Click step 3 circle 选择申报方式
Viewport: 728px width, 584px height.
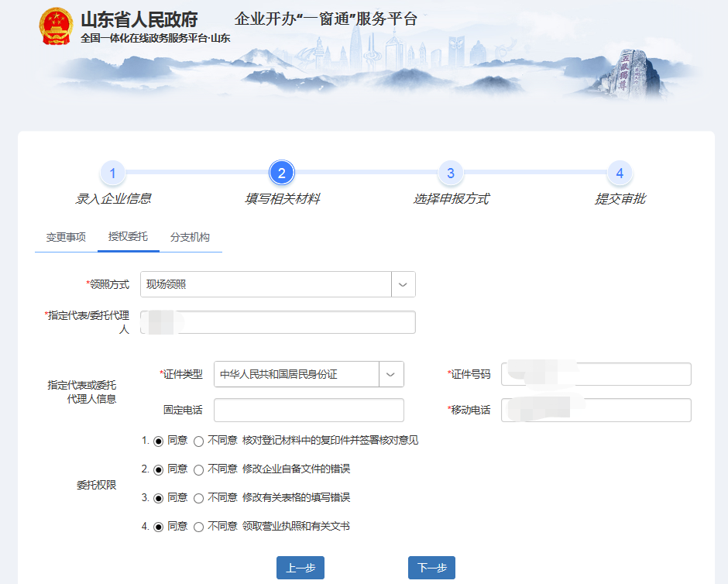tap(451, 173)
